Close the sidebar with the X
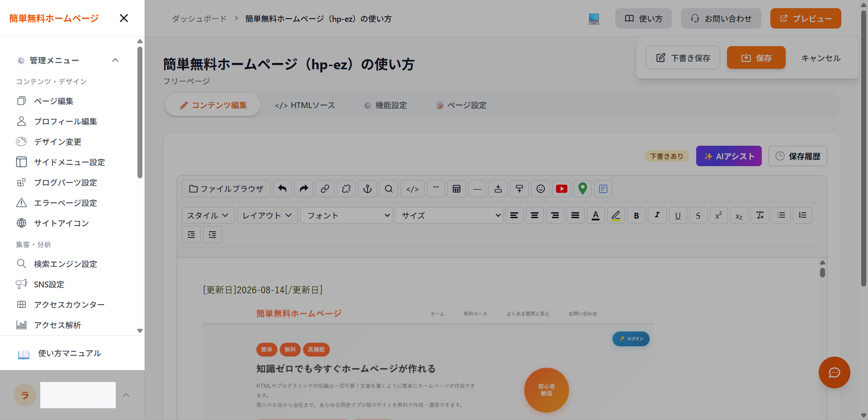Image resolution: width=868 pixels, height=420 pixels. point(124,18)
